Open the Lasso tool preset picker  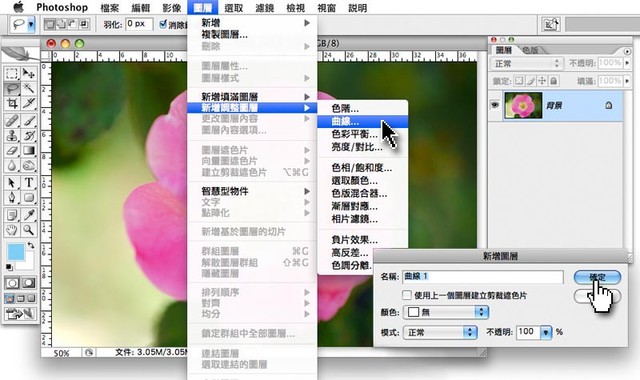pos(31,24)
